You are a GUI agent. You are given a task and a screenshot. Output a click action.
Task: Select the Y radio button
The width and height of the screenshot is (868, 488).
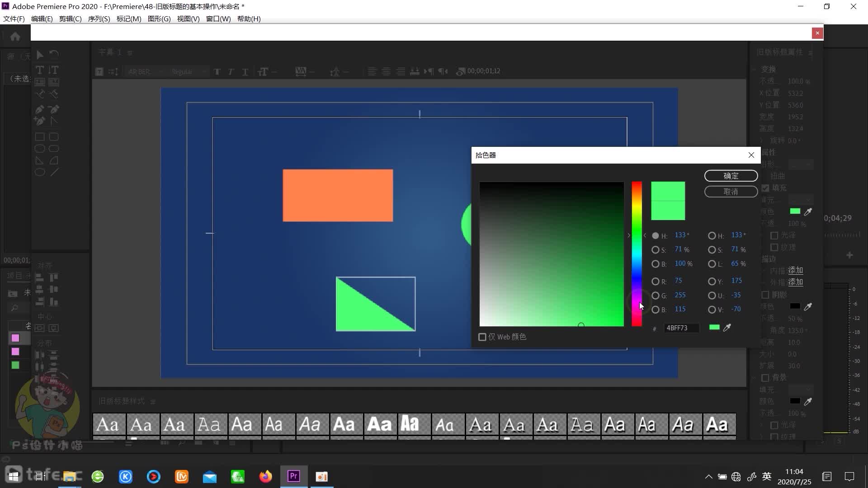(712, 281)
